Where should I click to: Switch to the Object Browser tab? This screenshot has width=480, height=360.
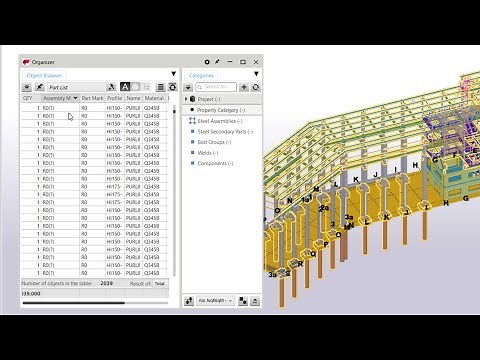(44, 75)
